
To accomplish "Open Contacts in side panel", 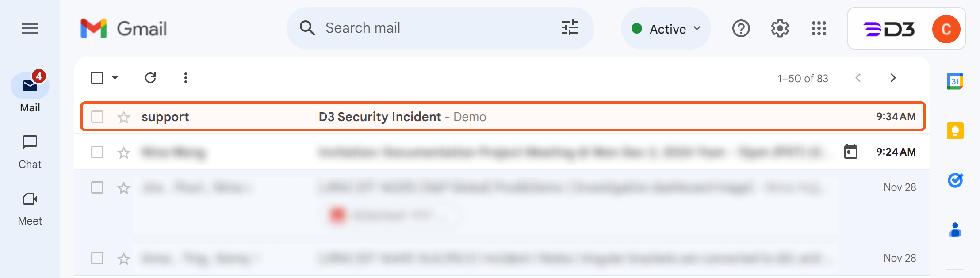I will tap(955, 230).
